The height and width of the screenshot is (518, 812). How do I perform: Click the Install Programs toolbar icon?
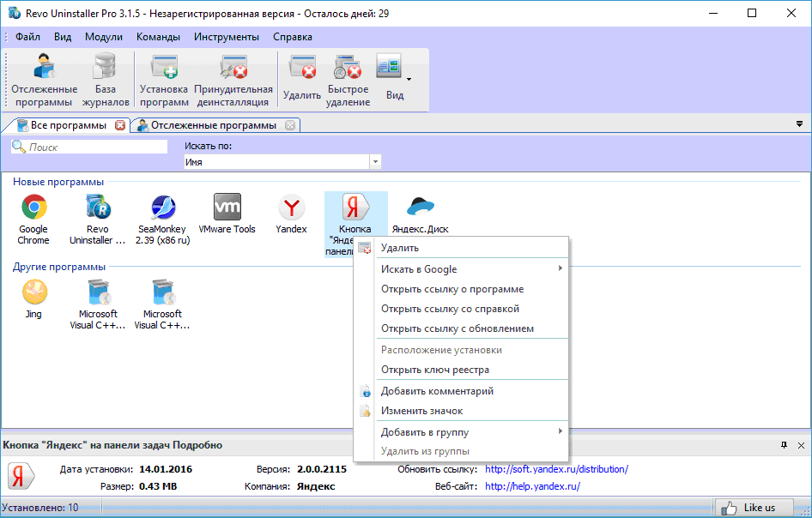click(x=164, y=80)
